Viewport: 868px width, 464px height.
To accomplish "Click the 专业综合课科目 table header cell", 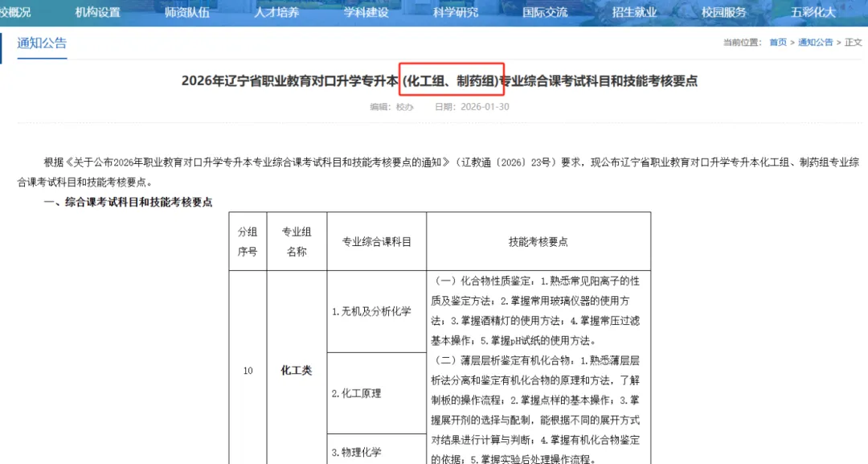I will click(x=376, y=241).
